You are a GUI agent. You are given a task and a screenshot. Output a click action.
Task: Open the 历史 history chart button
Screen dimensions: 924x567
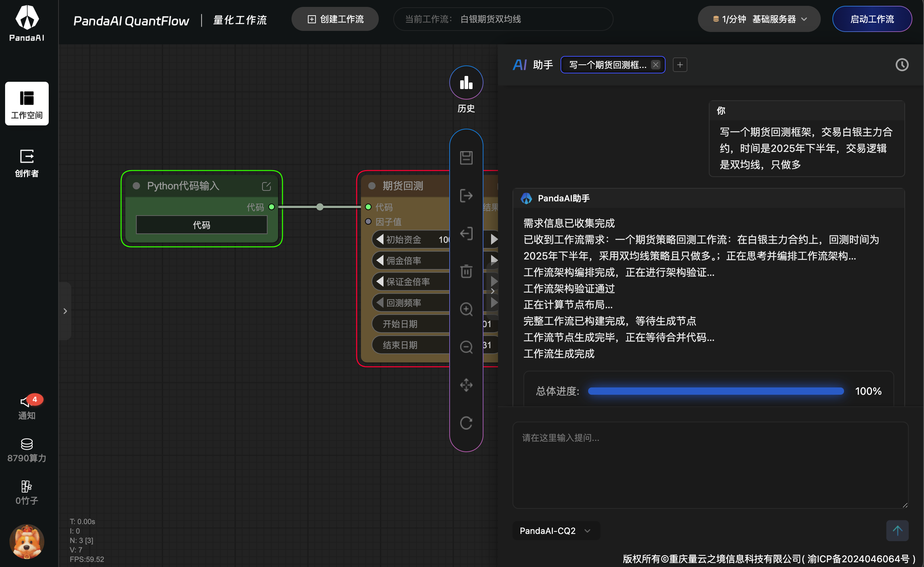[466, 83]
